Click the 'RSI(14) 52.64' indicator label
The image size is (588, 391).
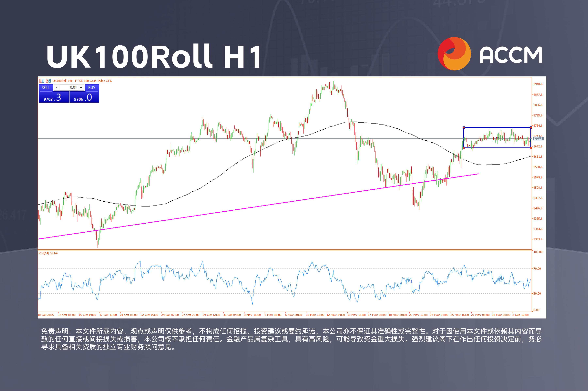[x=48, y=253]
